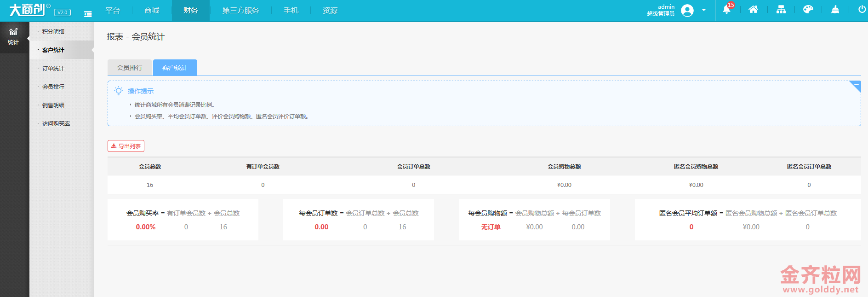Open 订单统计 in the sidebar
This screenshot has width=868, height=297.
tap(53, 69)
